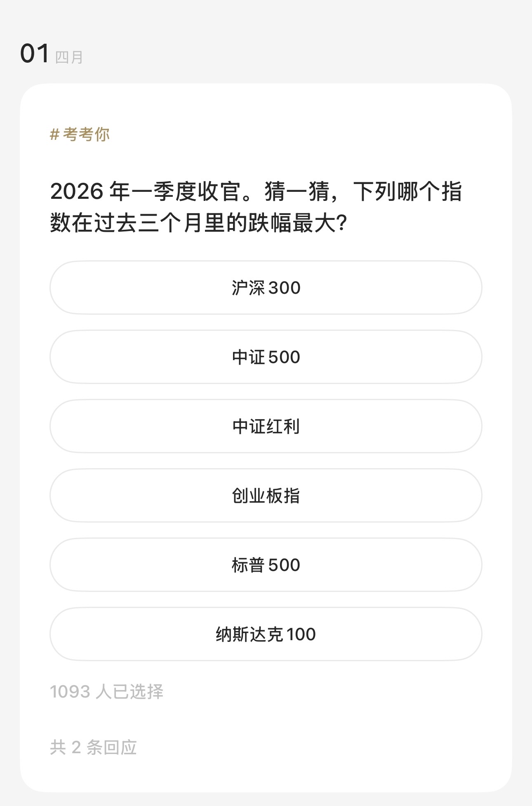Click the 1093 人已选择 count
This screenshot has width=532, height=806.
pos(106,692)
